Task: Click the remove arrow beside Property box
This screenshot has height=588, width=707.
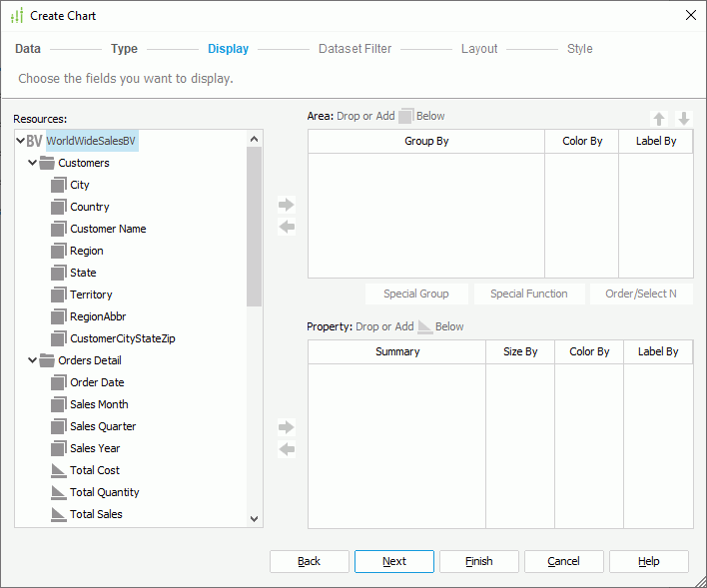Action: tap(287, 449)
